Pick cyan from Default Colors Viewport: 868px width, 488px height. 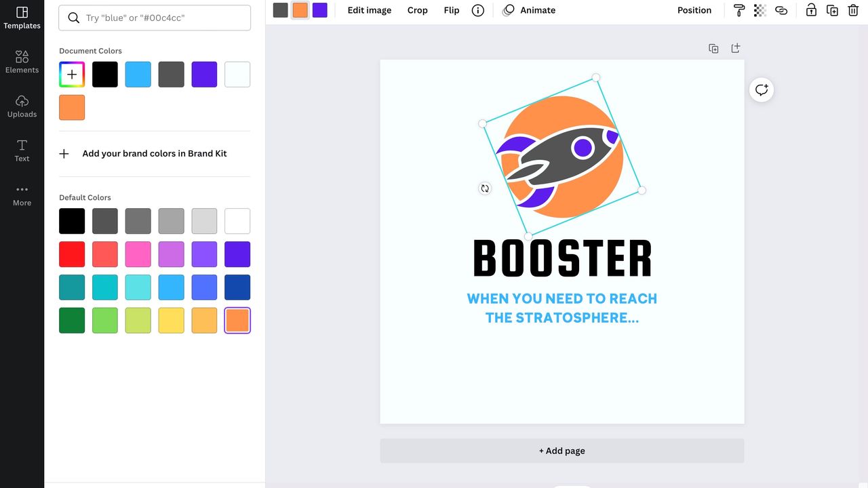tap(105, 287)
